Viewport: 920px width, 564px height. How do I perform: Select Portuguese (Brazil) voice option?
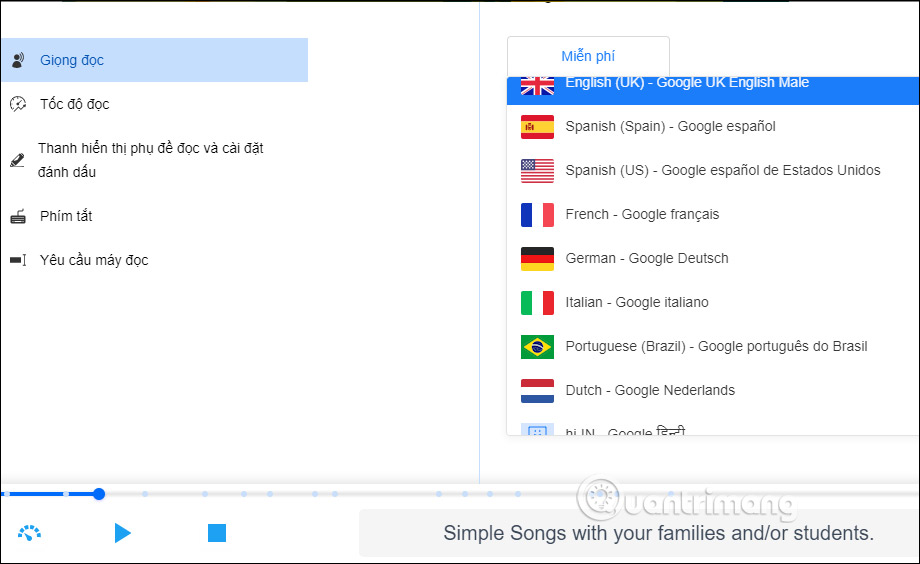coord(716,346)
